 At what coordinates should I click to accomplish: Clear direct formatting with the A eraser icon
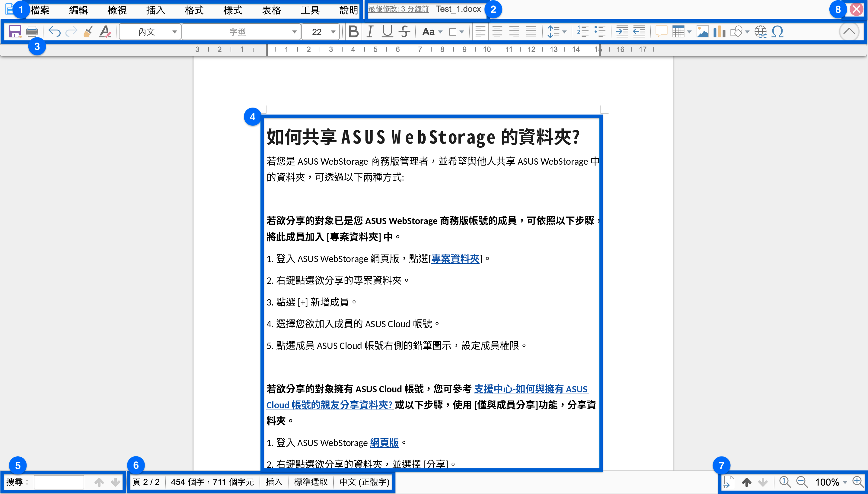click(105, 32)
